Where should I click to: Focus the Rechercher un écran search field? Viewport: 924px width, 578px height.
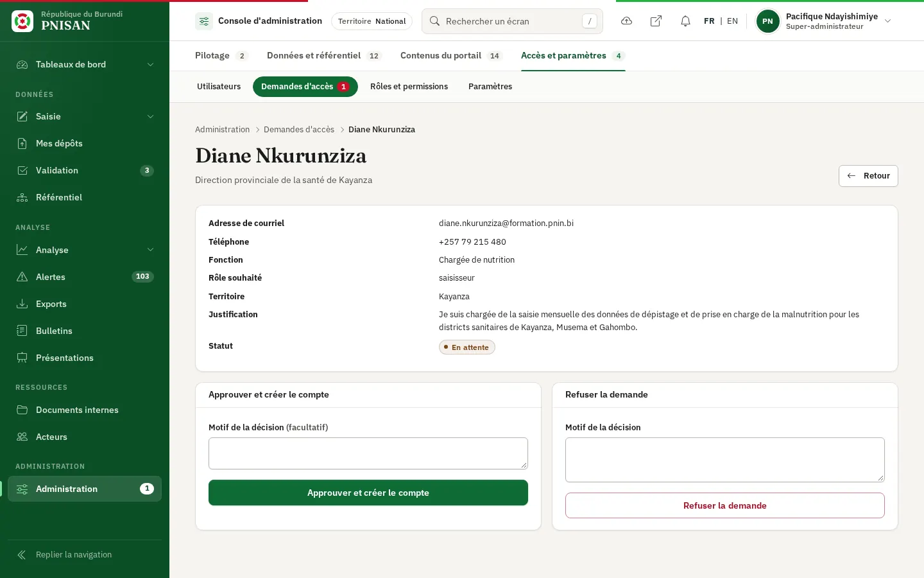coord(512,21)
